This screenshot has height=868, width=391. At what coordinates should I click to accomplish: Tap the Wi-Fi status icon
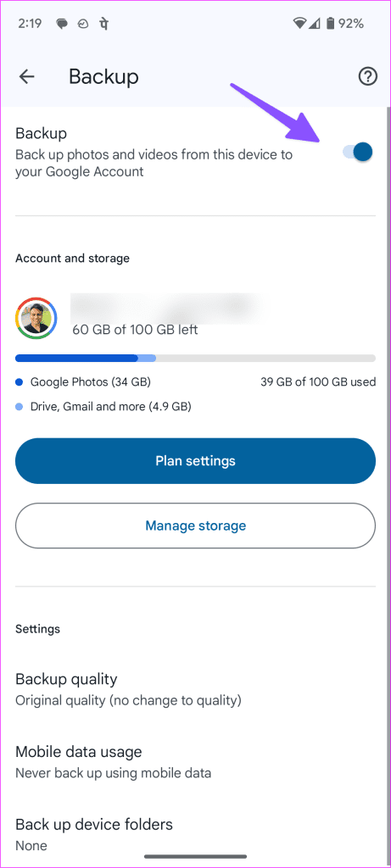300,23
